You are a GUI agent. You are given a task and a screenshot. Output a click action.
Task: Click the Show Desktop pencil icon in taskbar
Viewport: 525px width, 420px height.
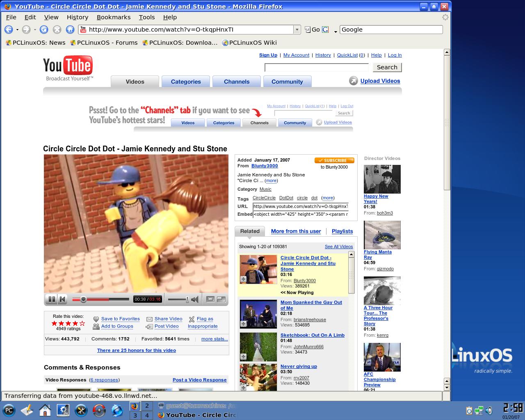(27, 410)
